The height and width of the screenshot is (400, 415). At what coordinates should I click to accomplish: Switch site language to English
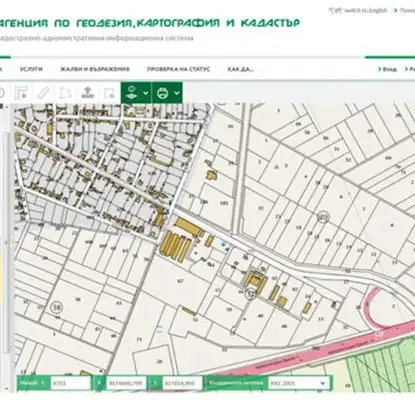[358, 11]
